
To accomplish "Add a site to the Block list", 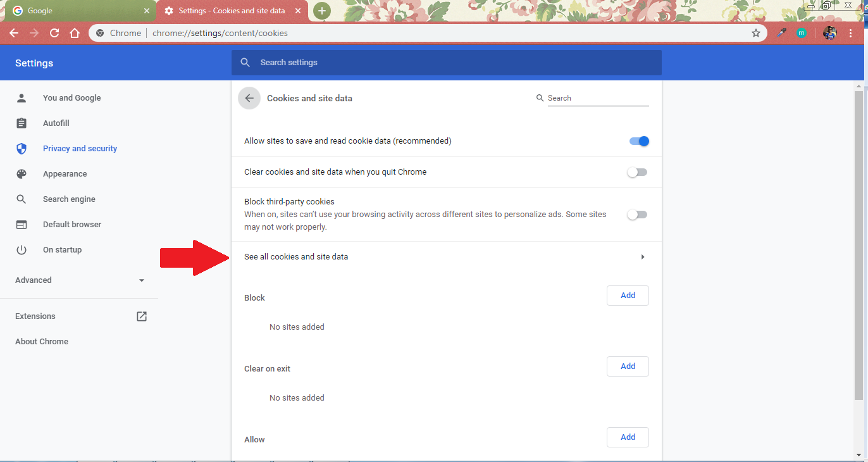I will (628, 296).
